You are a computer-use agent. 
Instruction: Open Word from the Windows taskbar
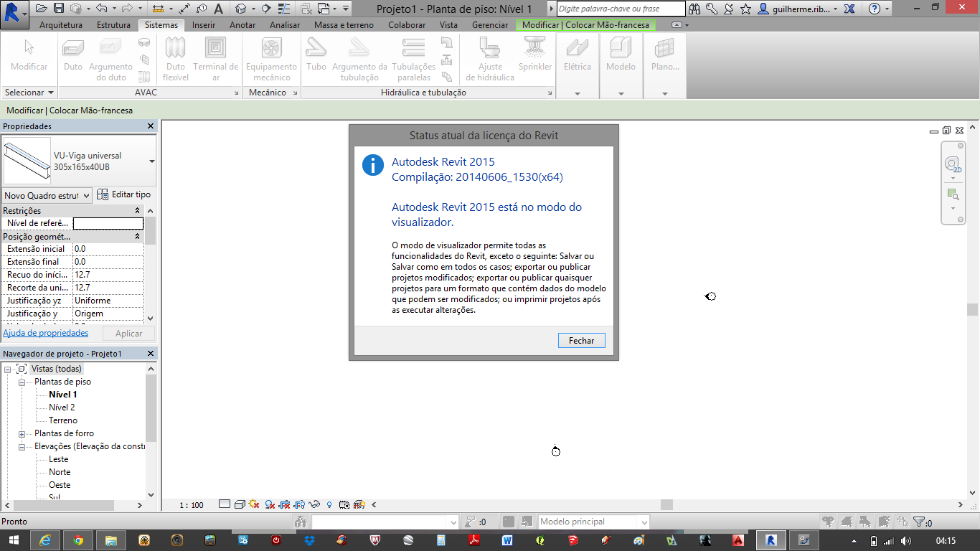507,540
